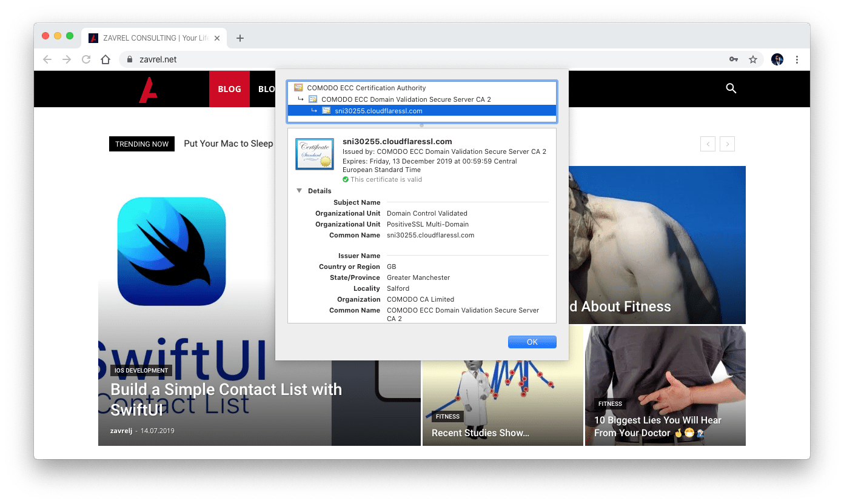Click the 'COMODO CA Limited' organization value
The image size is (844, 504).
pos(420,299)
